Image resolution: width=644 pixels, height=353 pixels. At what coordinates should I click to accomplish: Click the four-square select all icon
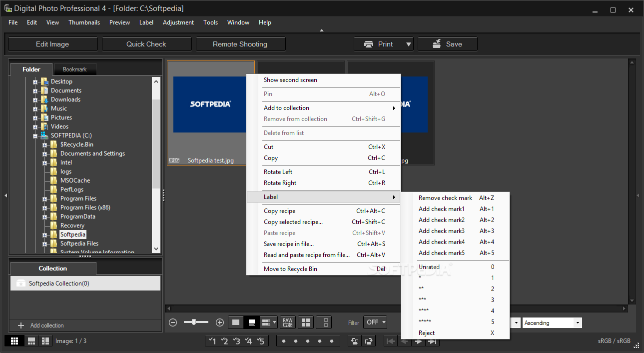click(x=306, y=322)
